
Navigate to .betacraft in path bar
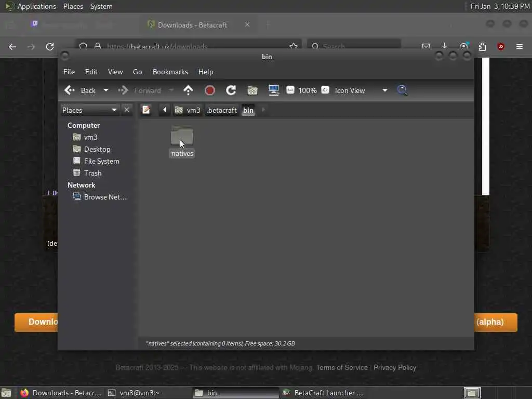[222, 110]
